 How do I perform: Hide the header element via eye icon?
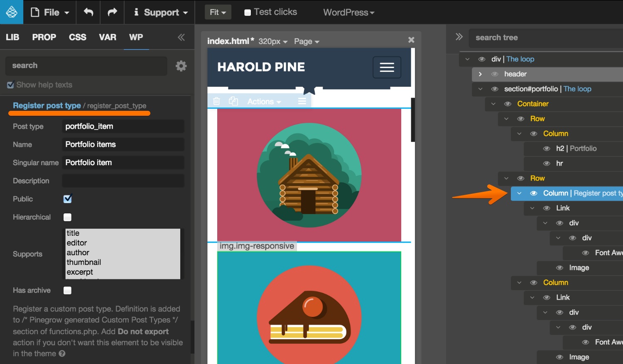pyautogui.click(x=495, y=74)
